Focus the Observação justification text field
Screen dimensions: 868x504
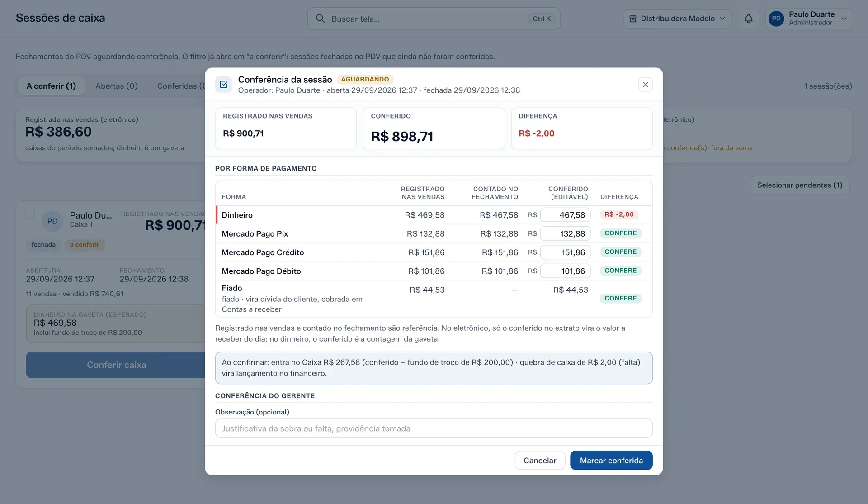click(434, 428)
